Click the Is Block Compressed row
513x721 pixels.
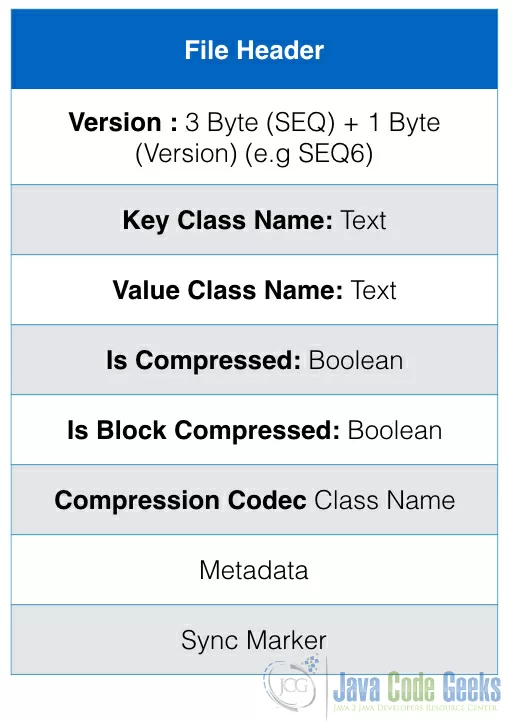pyautogui.click(x=254, y=430)
